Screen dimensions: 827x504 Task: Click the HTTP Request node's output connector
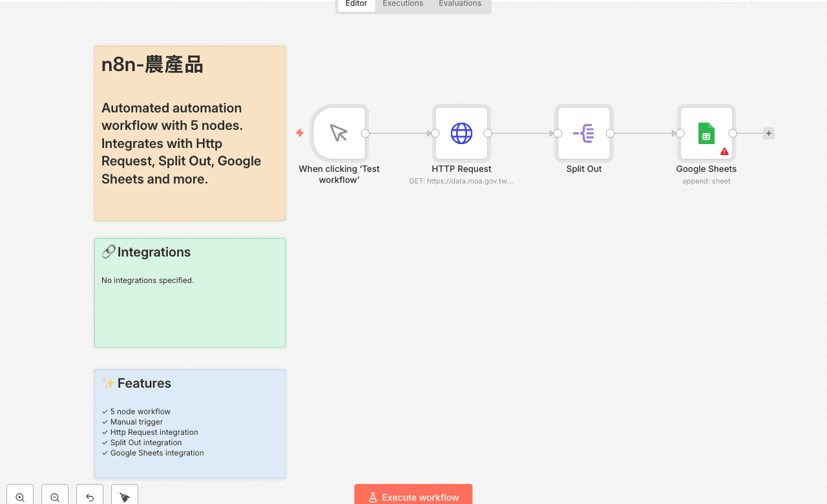488,134
